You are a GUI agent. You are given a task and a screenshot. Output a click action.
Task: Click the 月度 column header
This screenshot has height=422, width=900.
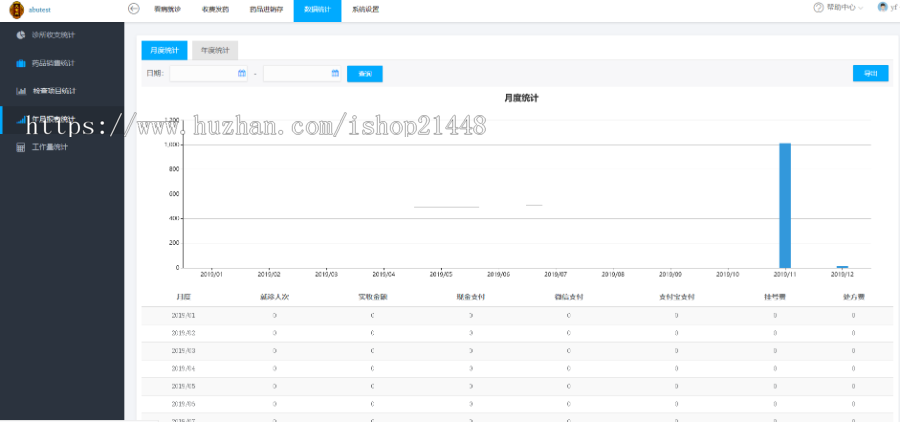[x=184, y=297]
